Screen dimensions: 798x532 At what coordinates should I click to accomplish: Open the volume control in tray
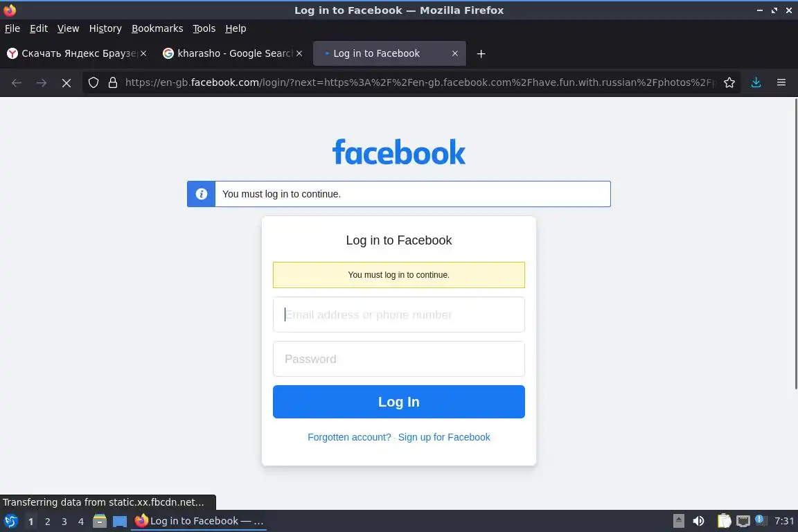pos(698,521)
